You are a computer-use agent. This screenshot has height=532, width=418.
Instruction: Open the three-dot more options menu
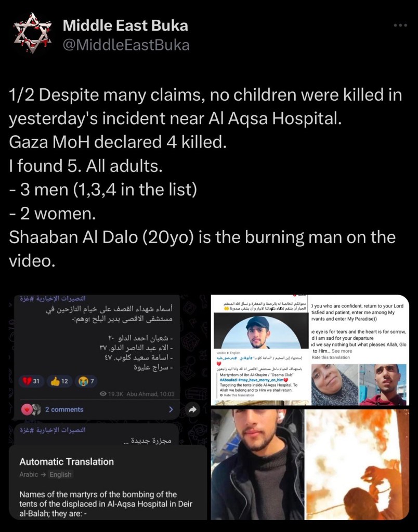pos(400,25)
